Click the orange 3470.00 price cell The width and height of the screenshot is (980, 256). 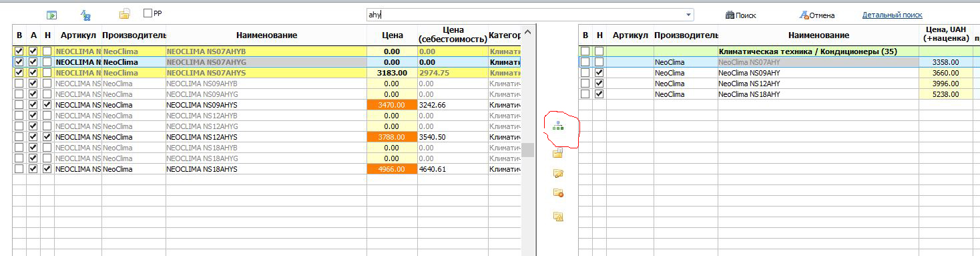point(392,105)
